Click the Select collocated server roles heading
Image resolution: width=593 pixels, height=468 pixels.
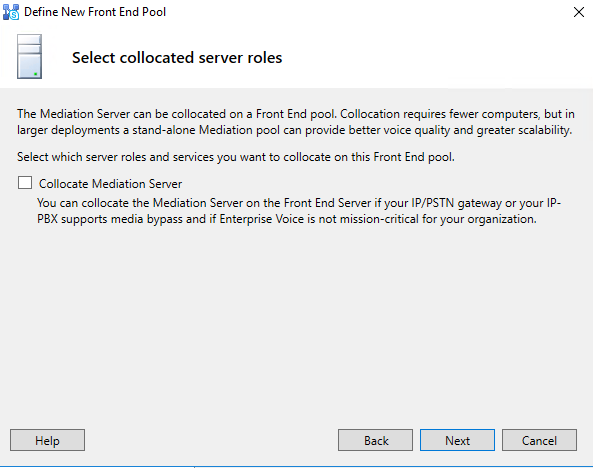[177, 58]
